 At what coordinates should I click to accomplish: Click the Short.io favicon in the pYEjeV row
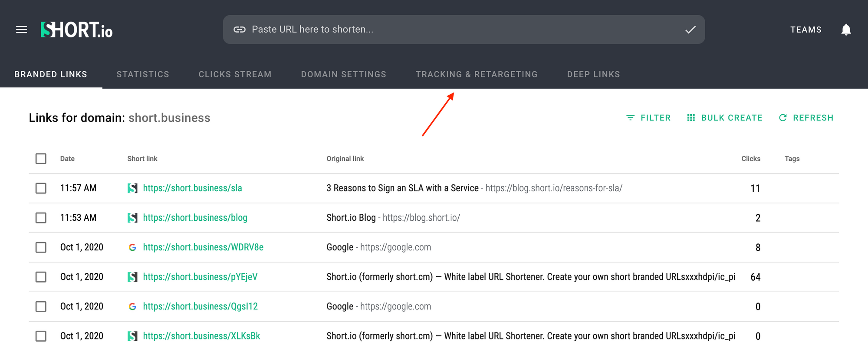pos(132,277)
